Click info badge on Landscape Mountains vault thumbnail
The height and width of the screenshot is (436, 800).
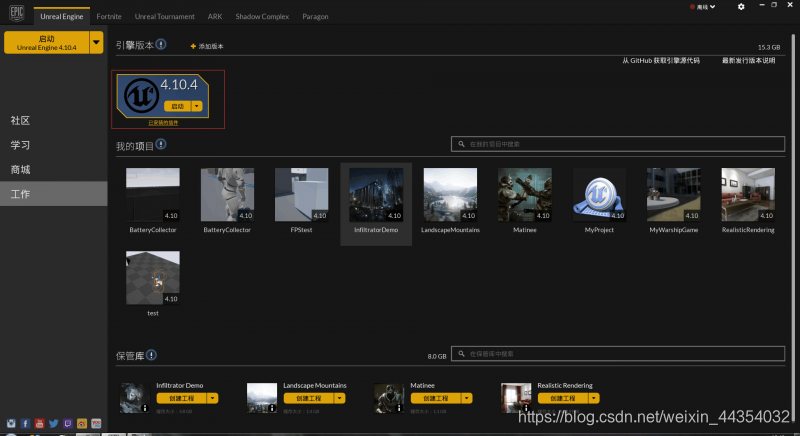pos(272,408)
